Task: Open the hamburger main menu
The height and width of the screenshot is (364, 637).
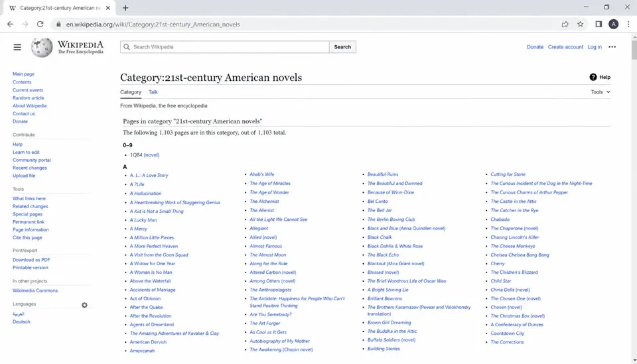Action: pyautogui.click(x=17, y=47)
